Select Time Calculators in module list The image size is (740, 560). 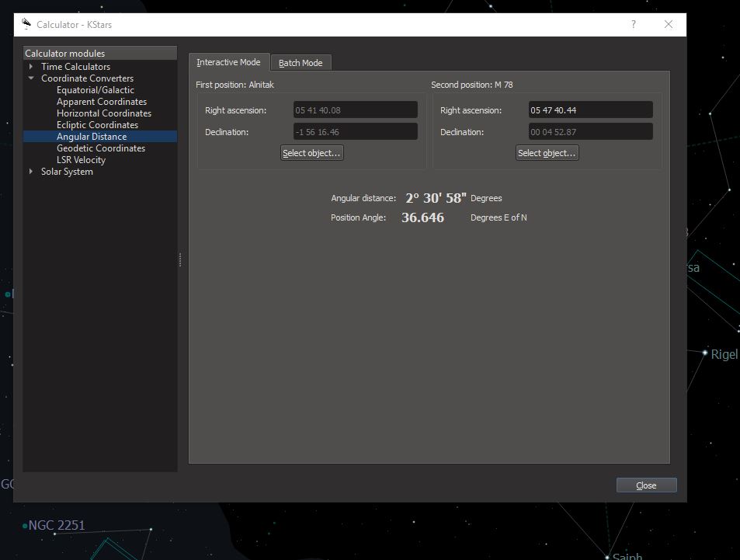coord(75,67)
